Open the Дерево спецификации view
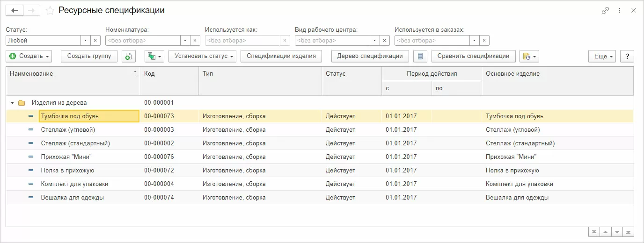The width and height of the screenshot is (644, 243). point(370,56)
